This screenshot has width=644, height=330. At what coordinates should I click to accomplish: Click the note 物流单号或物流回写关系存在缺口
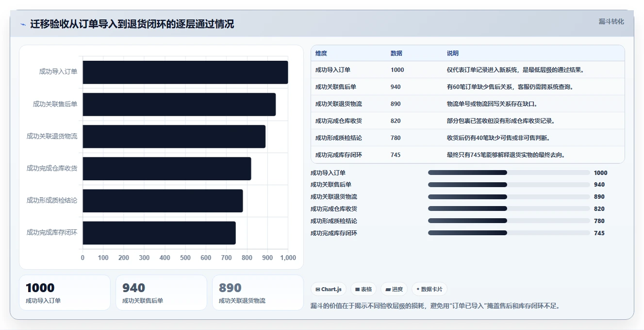[x=492, y=104]
